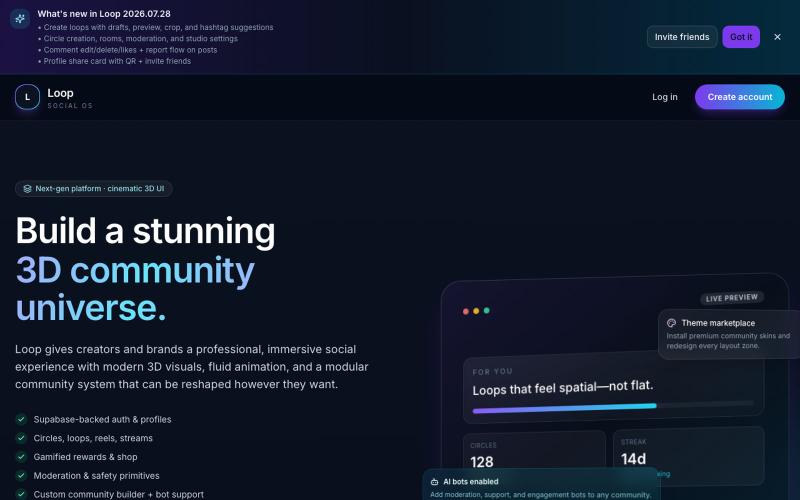The height and width of the screenshot is (500, 800).
Task: Click 'Moderation & safety primitives' feature text
Action: (96, 476)
